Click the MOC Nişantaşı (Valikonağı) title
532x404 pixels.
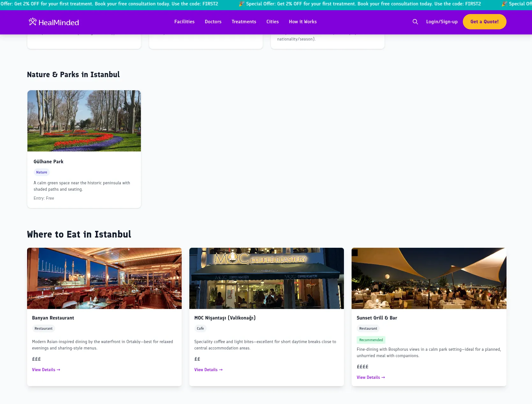(x=225, y=318)
